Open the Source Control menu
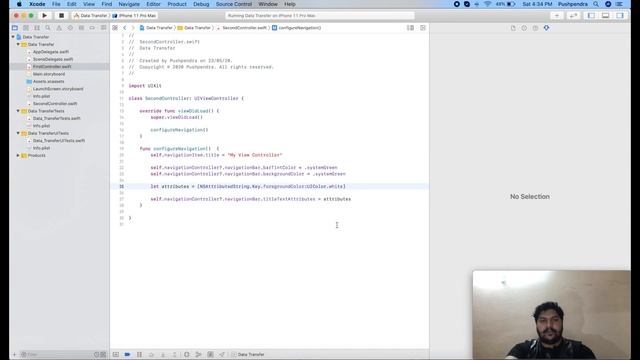 point(234,4)
